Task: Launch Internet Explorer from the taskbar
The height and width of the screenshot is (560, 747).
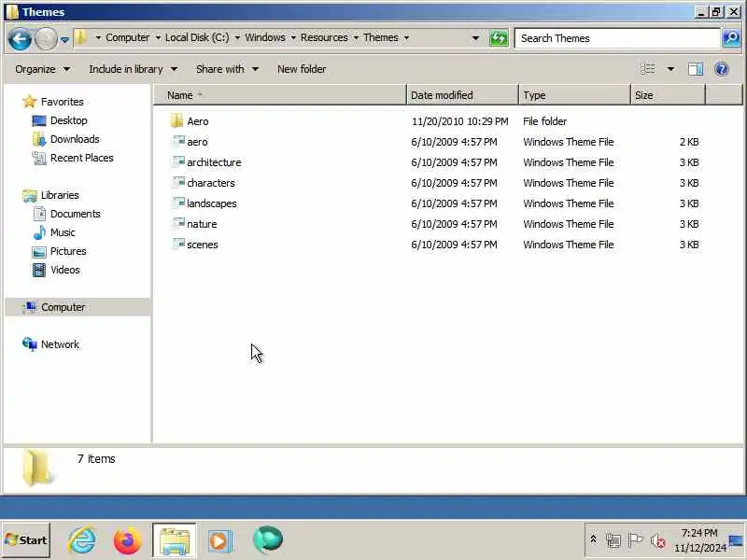Action: click(x=82, y=540)
